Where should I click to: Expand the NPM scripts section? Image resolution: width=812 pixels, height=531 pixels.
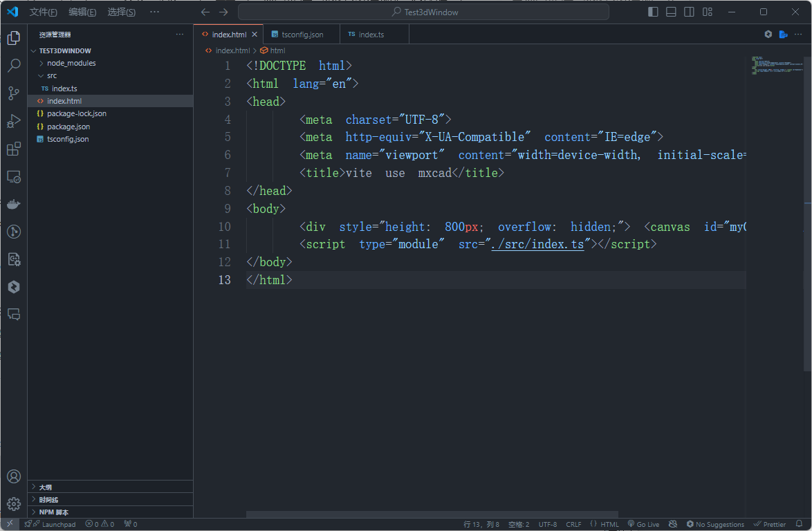(54, 512)
